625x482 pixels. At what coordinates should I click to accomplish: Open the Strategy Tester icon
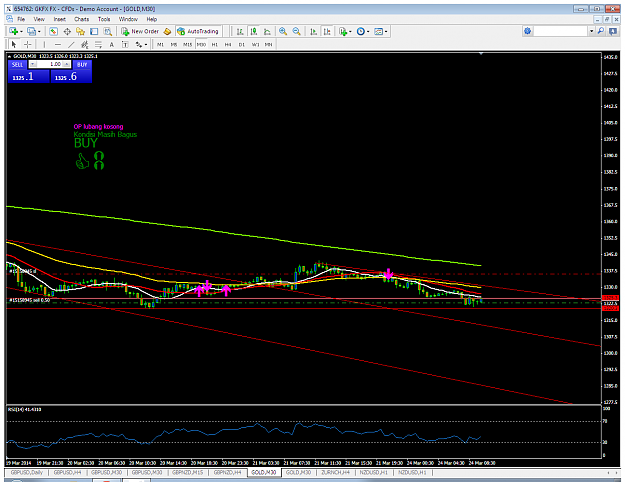[108, 31]
